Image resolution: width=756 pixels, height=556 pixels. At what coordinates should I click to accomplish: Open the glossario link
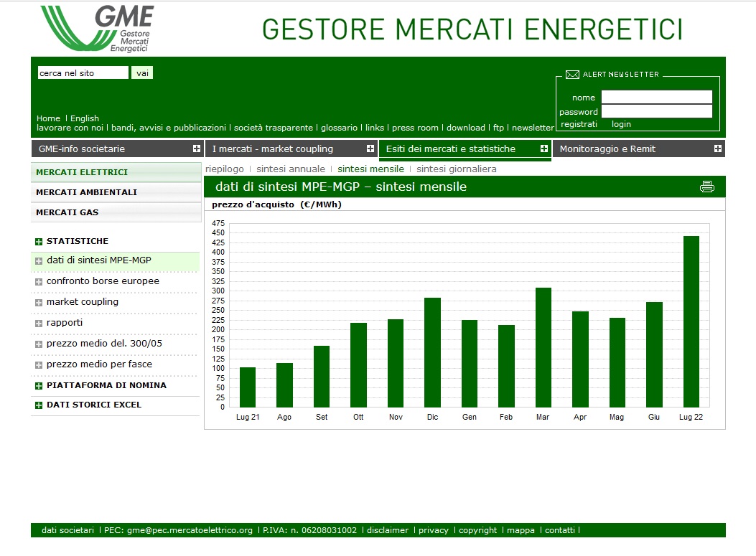coord(340,128)
